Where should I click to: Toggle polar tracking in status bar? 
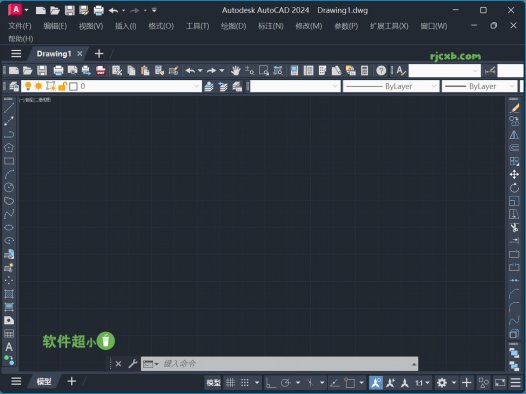point(285,383)
